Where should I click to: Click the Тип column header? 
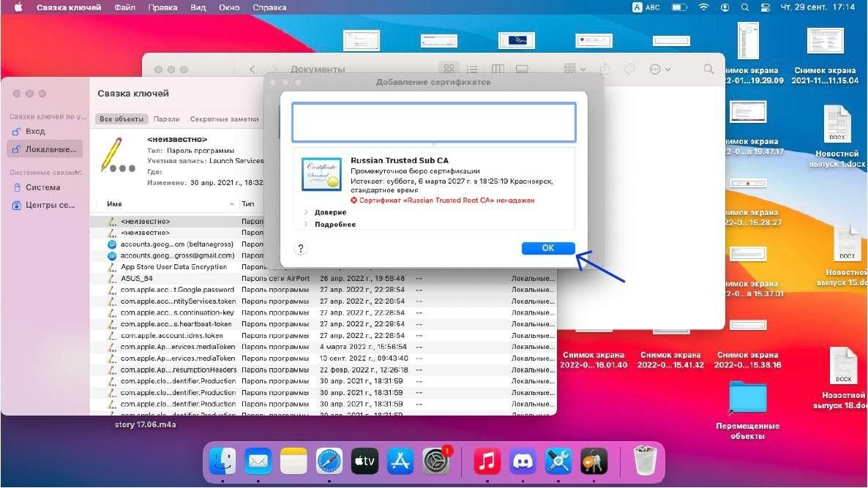coord(248,203)
